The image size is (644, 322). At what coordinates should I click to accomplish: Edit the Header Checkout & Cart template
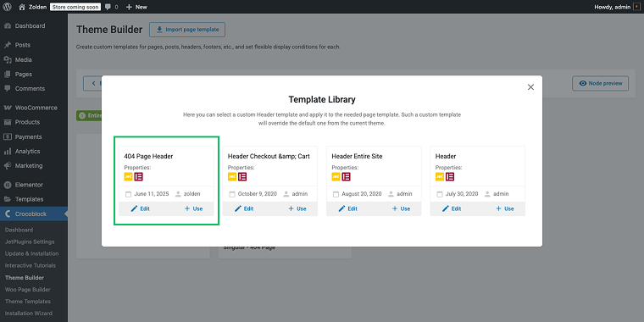coord(244,208)
